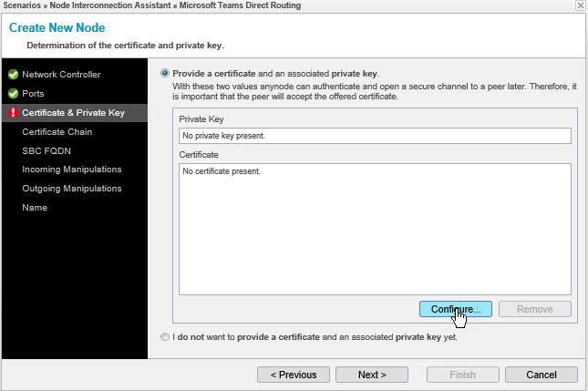588x391 pixels.
Task: Open Incoming Manipulations in the sidebar
Action: (71, 170)
